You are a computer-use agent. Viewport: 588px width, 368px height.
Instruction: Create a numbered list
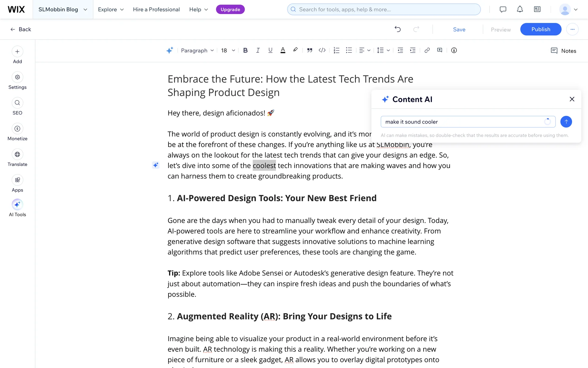coord(336,50)
